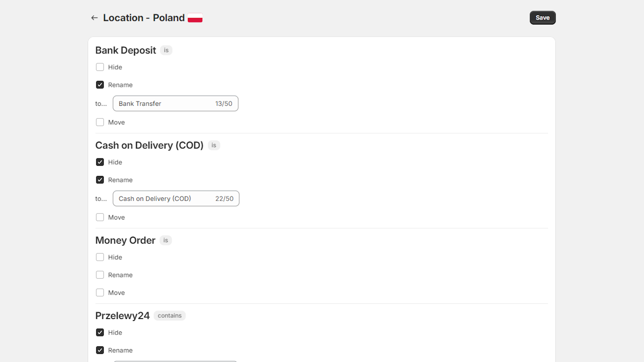Click the back arrow icon

click(x=94, y=18)
